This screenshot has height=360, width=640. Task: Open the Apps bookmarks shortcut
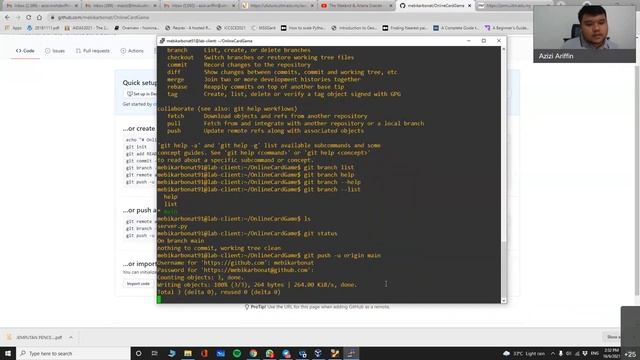13,28
